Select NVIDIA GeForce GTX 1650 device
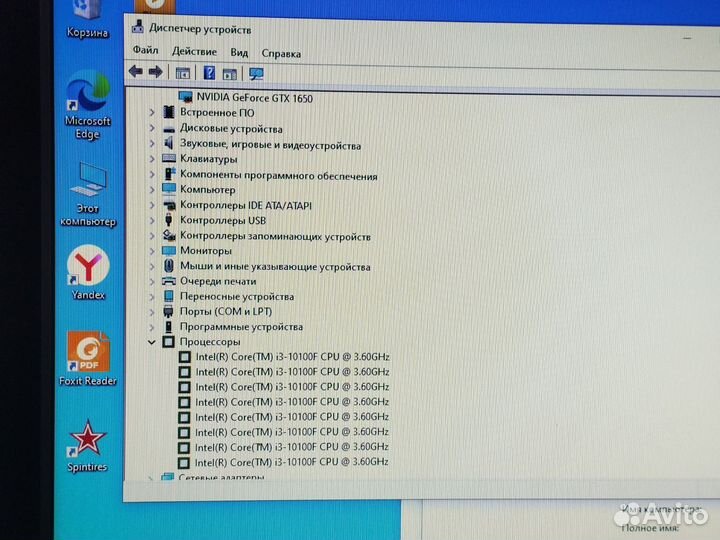 pyautogui.click(x=254, y=98)
